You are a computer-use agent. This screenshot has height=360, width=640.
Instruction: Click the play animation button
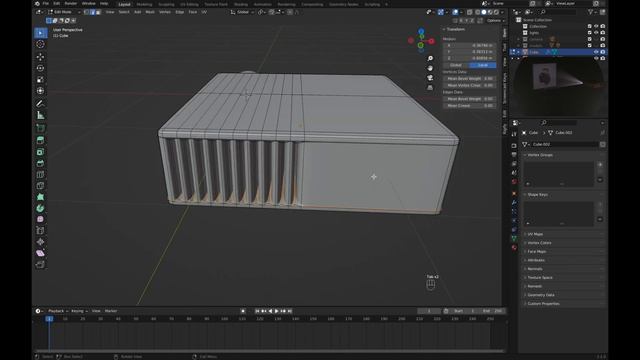coord(277,311)
